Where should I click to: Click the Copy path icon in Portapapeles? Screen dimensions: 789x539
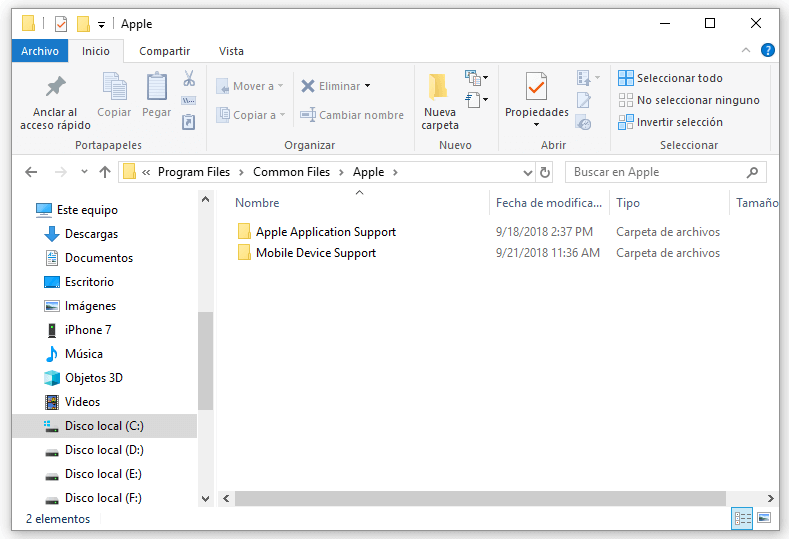189,101
